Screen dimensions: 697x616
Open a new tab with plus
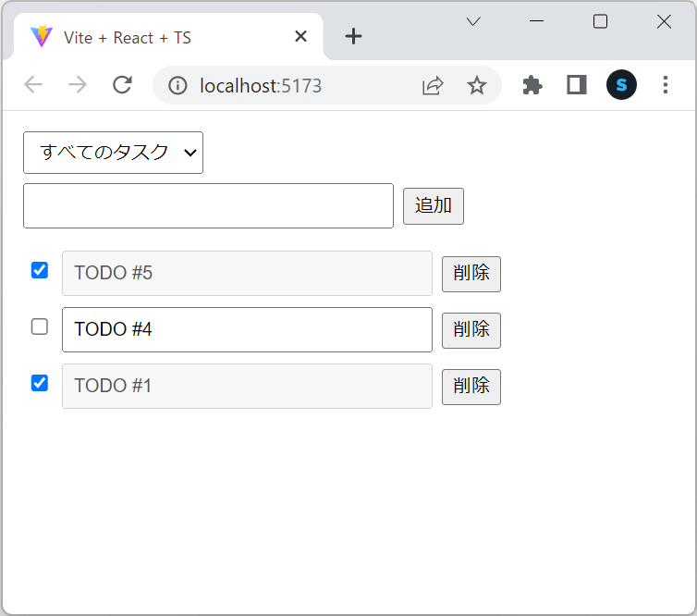pyautogui.click(x=353, y=36)
